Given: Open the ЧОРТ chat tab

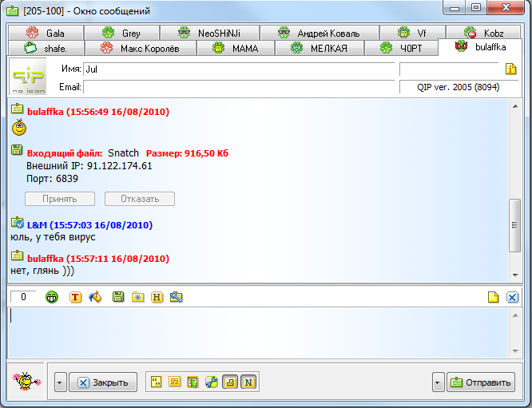Looking at the screenshot, I should coord(401,48).
